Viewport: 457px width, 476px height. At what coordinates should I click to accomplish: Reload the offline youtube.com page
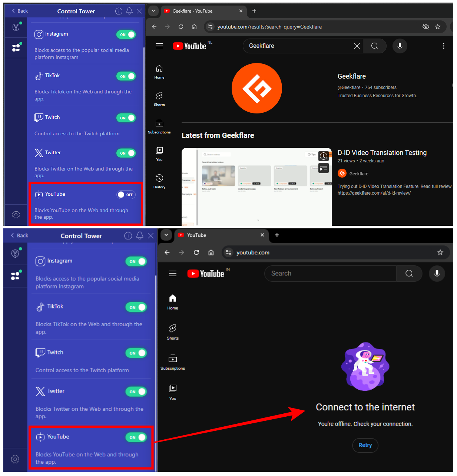[196, 252]
